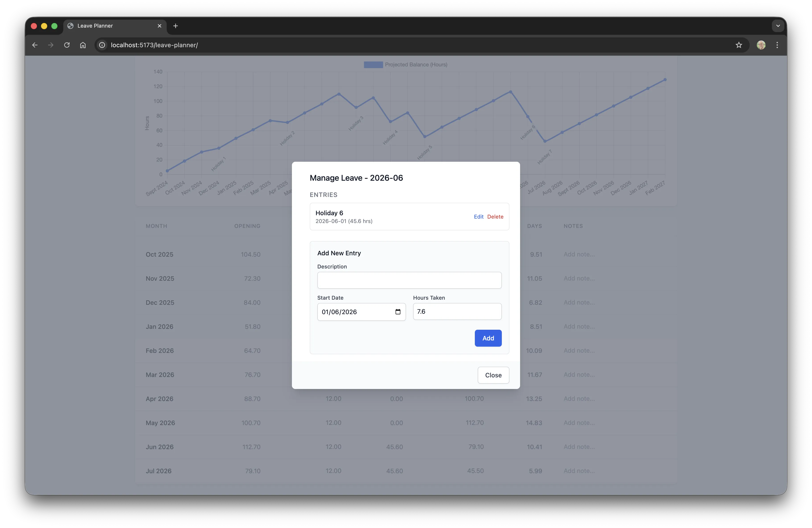This screenshot has width=812, height=528.
Task: Add a note for Nov 2025
Action: (x=579, y=278)
